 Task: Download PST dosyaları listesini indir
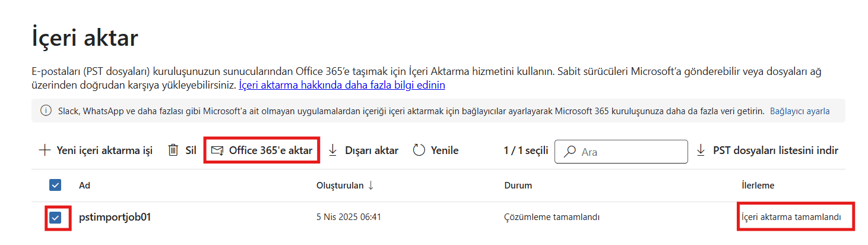(767, 150)
